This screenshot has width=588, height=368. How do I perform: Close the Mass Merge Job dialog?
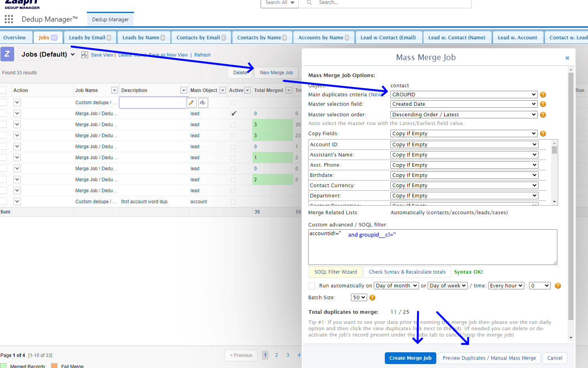(567, 58)
